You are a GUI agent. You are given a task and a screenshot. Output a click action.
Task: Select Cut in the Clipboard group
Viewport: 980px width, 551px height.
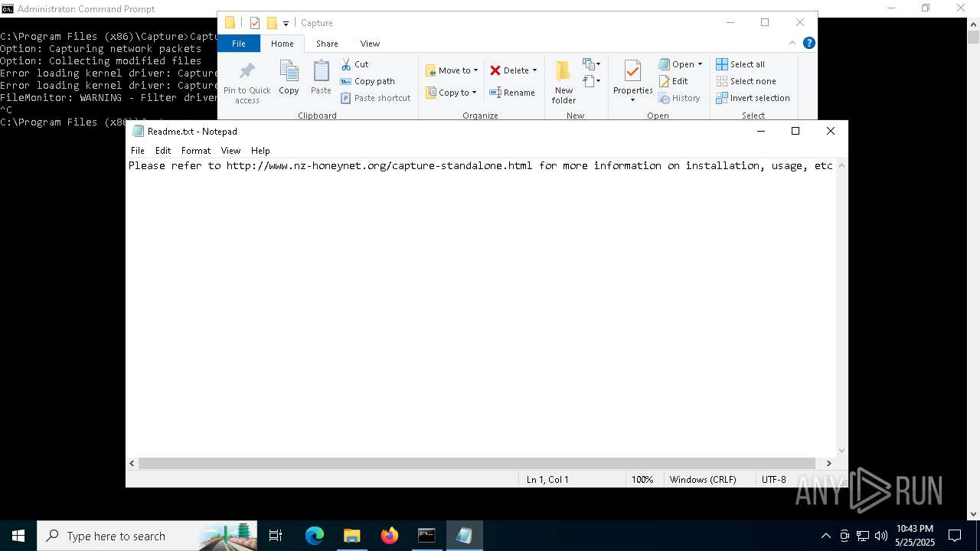point(354,64)
